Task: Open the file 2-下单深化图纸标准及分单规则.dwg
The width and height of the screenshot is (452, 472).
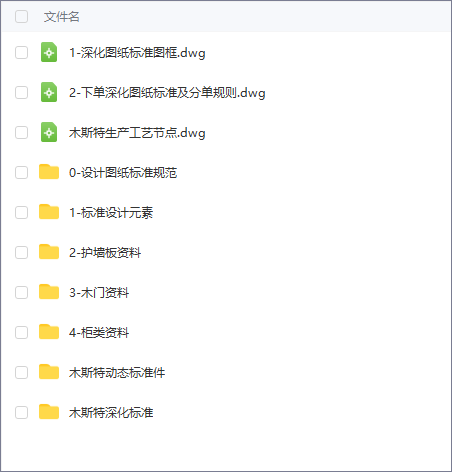Action: [x=167, y=93]
